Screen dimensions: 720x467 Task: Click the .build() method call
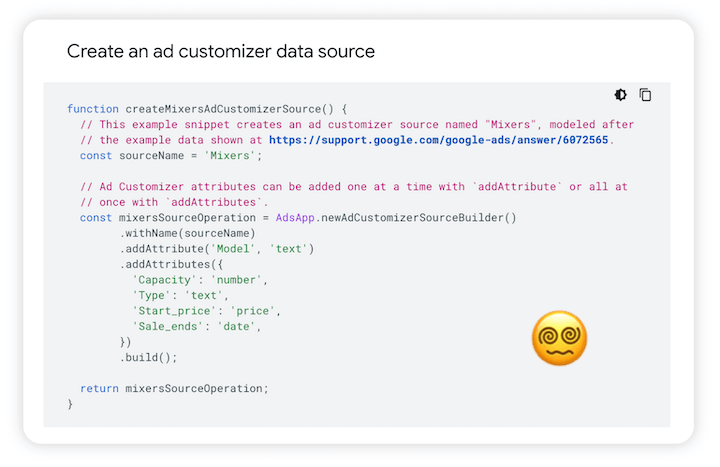pos(149,357)
